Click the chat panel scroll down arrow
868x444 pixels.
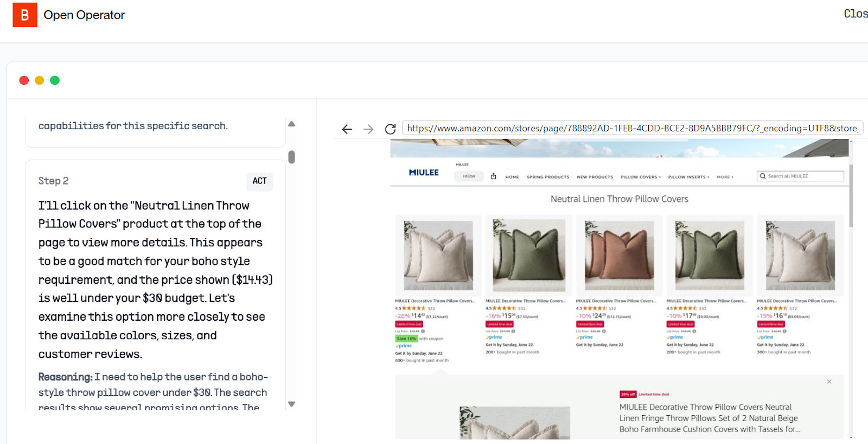tap(291, 404)
